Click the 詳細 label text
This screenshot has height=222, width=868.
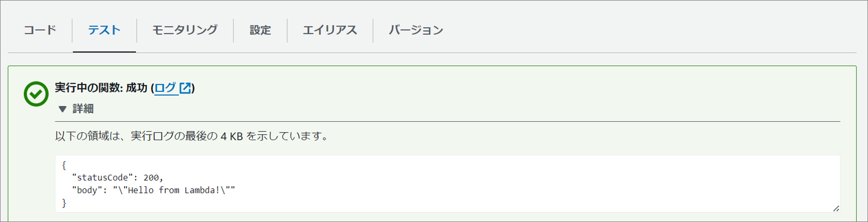(x=83, y=109)
